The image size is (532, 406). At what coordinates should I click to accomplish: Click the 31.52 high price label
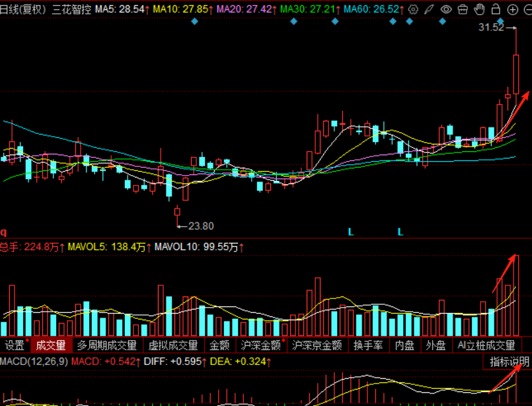point(491,28)
